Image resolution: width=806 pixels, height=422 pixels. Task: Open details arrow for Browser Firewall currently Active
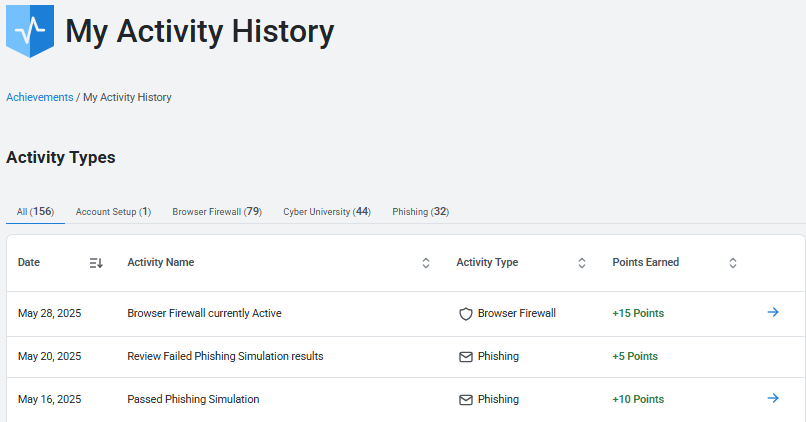[x=773, y=312]
